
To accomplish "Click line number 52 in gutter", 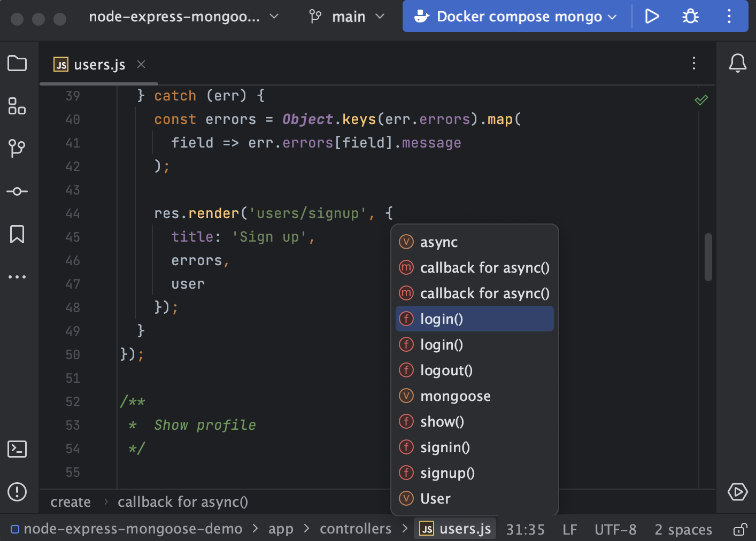I will pyautogui.click(x=73, y=402).
